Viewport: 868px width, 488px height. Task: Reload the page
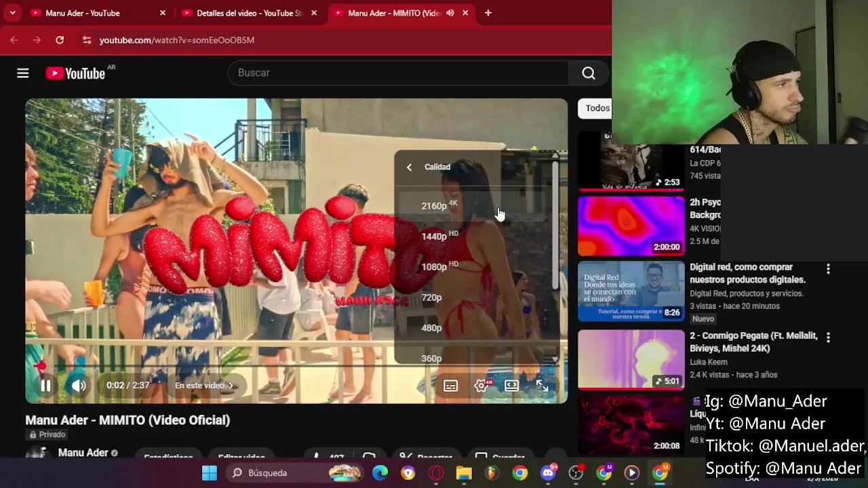pos(60,40)
